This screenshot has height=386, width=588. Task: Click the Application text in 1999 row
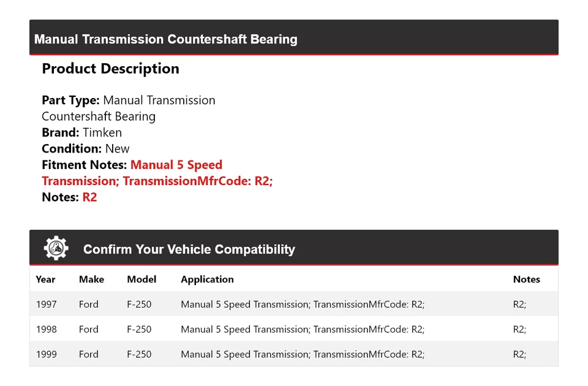point(302,354)
